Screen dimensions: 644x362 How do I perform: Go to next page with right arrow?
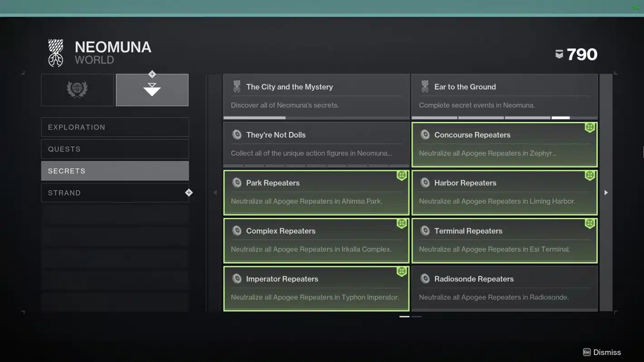point(606,193)
